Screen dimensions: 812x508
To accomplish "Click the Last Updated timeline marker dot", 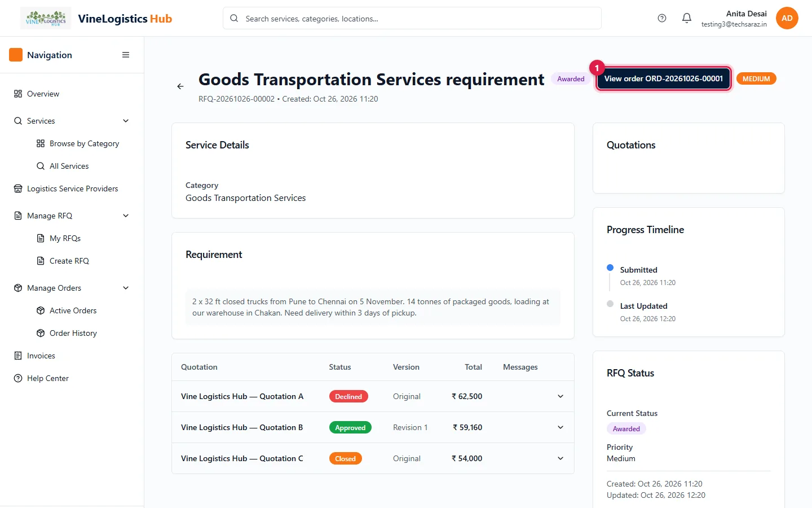I will (x=610, y=304).
